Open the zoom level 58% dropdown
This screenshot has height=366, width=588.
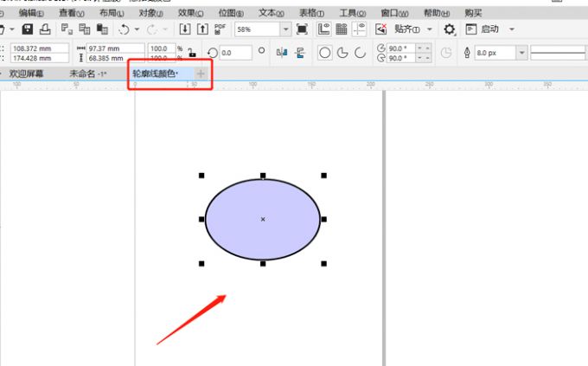(286, 29)
